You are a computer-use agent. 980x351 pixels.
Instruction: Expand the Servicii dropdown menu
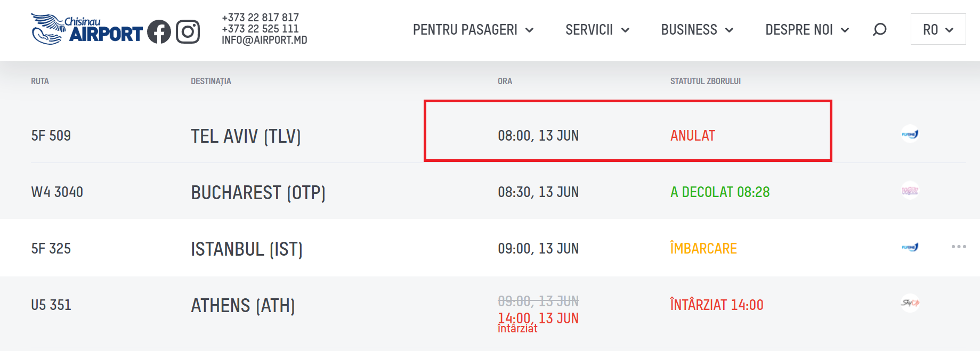click(597, 30)
